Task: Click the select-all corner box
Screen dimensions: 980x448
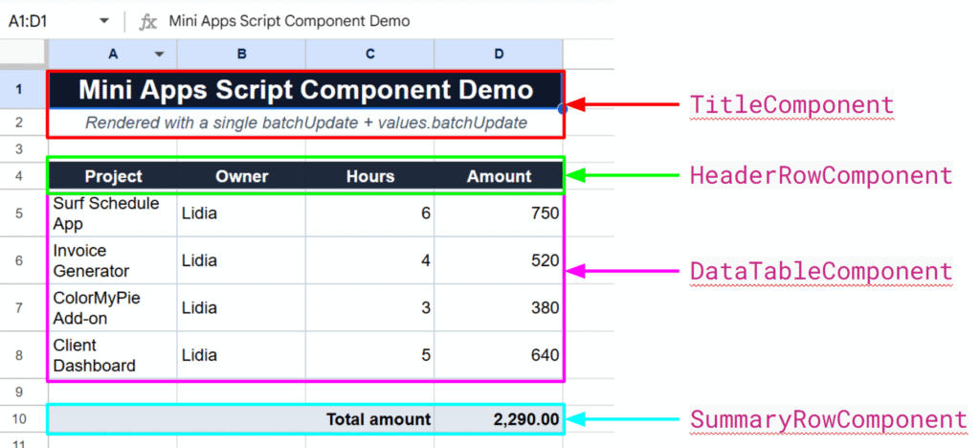Action: tap(23, 55)
